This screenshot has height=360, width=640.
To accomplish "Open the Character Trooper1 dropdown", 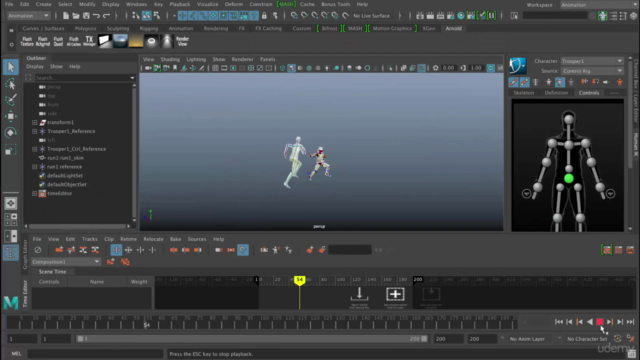I will pyautogui.click(x=592, y=61).
